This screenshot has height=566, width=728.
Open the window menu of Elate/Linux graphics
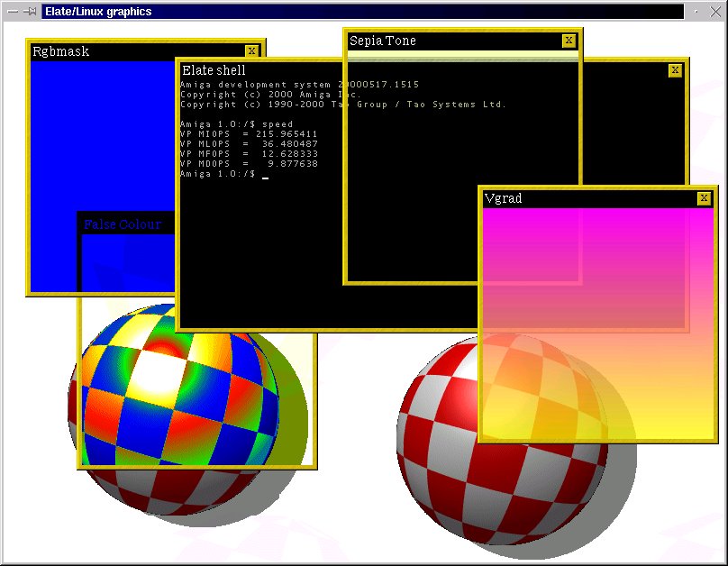[x=13, y=12]
